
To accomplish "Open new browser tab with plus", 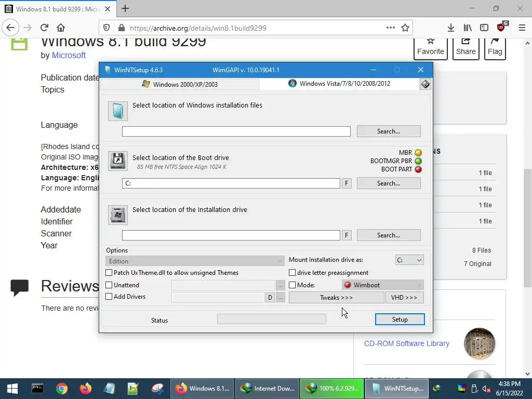I will 125,8.
